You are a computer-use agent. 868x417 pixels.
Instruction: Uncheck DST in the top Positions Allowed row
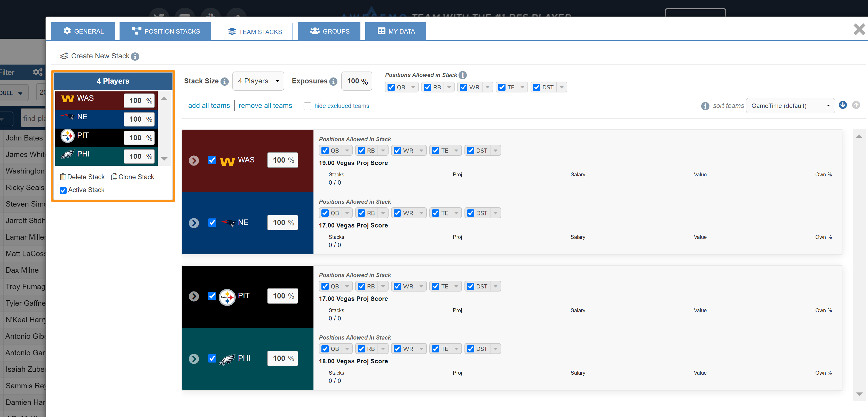pos(537,87)
